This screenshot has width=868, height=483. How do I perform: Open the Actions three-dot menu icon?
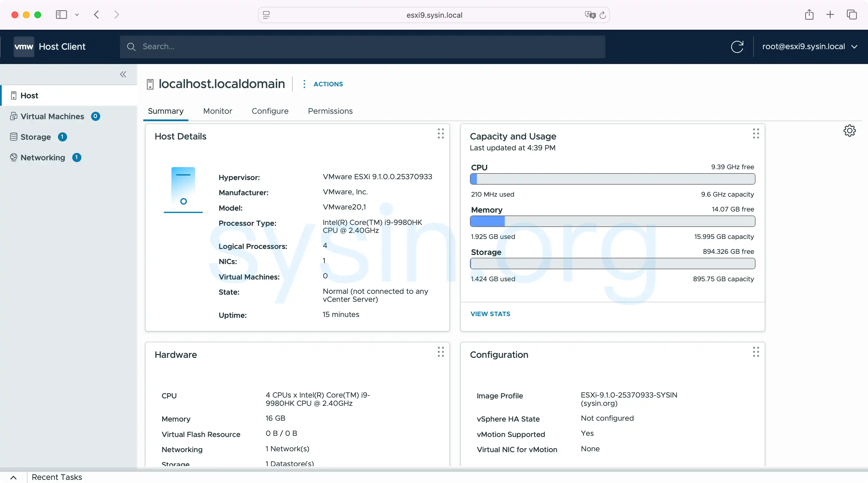click(304, 84)
